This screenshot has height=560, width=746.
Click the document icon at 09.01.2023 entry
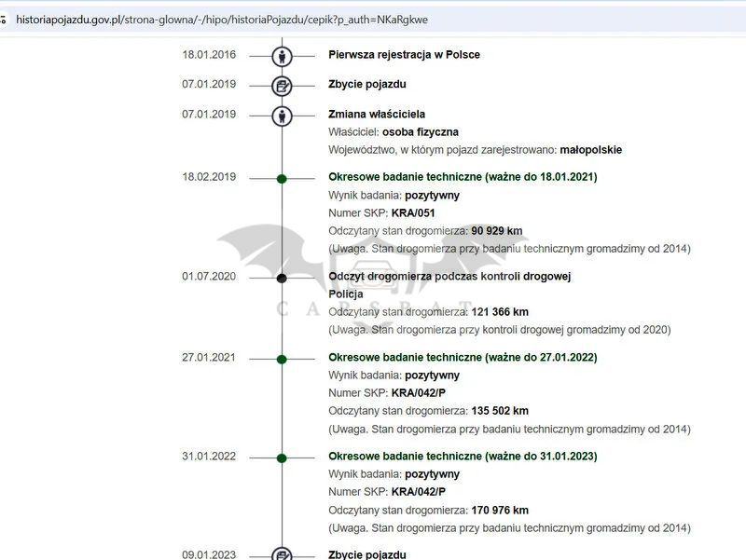282,554
